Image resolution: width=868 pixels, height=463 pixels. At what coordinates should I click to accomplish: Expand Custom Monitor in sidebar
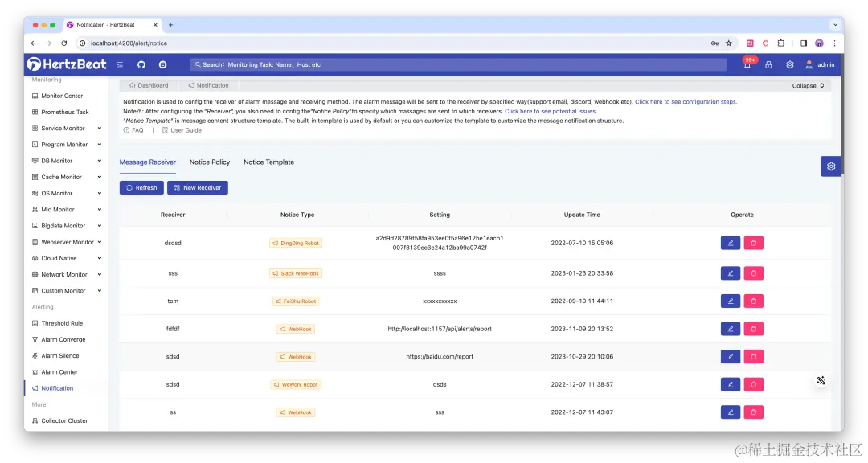click(67, 291)
